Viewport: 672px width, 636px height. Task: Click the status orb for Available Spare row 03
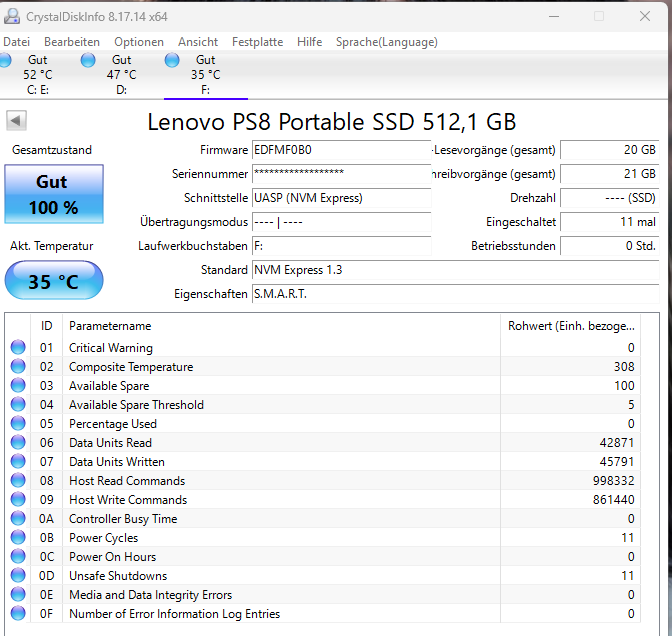18,385
